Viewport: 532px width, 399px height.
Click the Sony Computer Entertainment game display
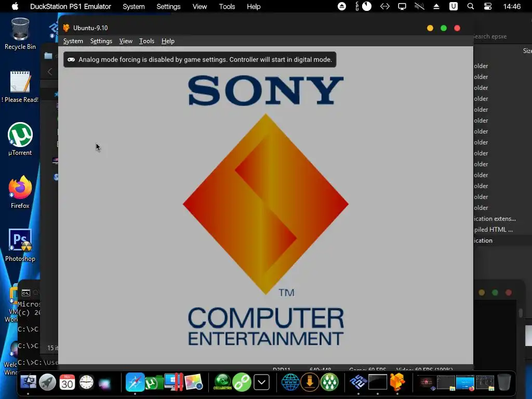(x=265, y=206)
